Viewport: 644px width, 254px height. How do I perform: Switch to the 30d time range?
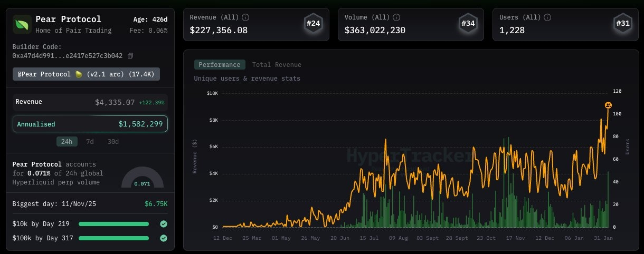[113, 142]
